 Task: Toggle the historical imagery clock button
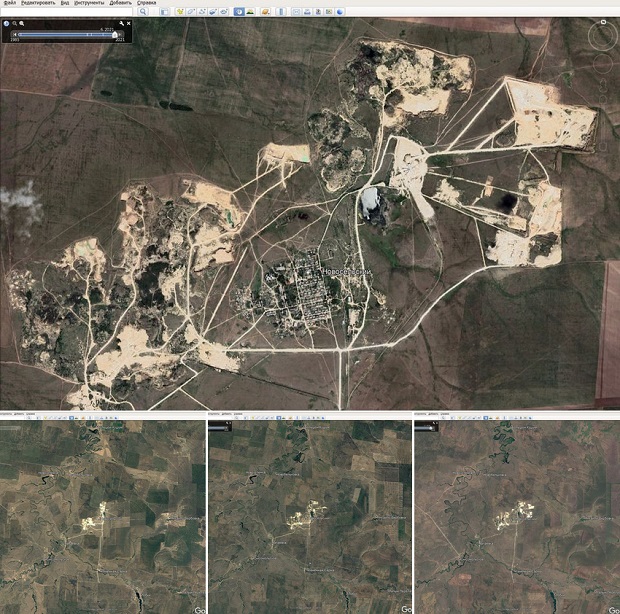tap(239, 12)
